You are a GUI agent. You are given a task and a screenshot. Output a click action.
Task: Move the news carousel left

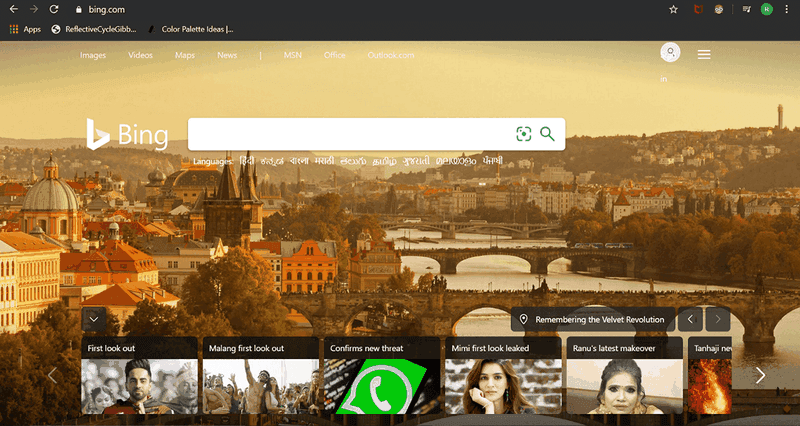click(x=52, y=375)
